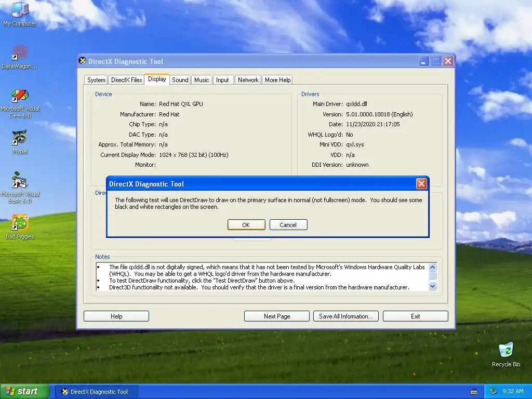Click the device name Red Hat QXL GPU
The height and width of the screenshot is (399, 532).
pos(181,104)
